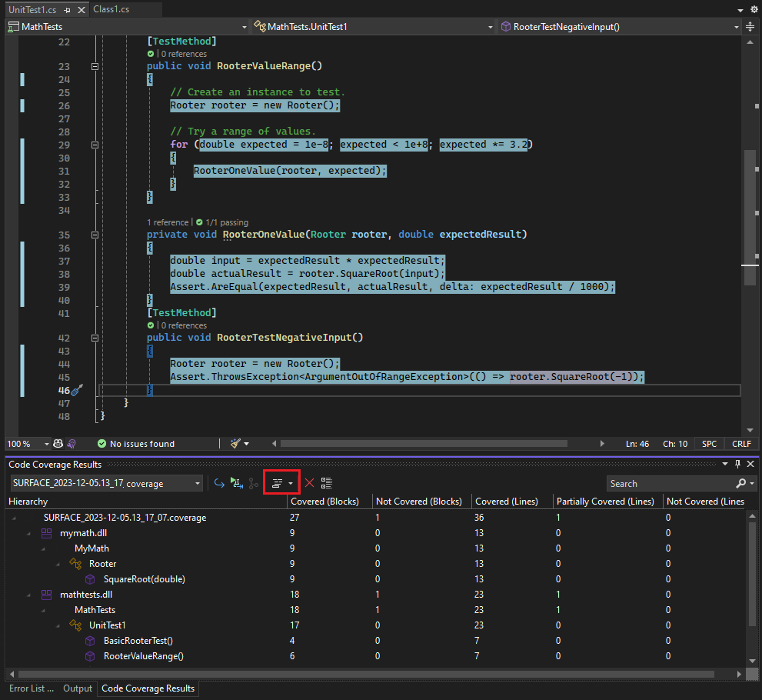Click the Import Results arrow icon

(x=219, y=482)
